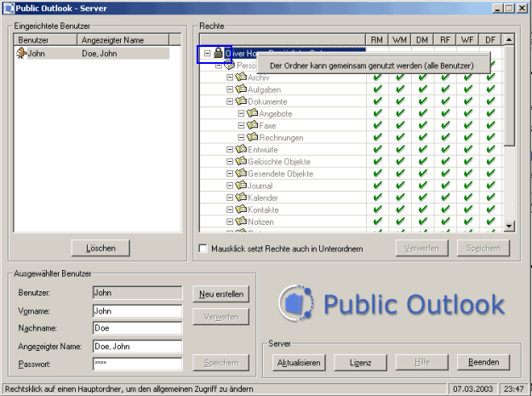
Task: Click the Nachname input field
Action: coord(137,328)
